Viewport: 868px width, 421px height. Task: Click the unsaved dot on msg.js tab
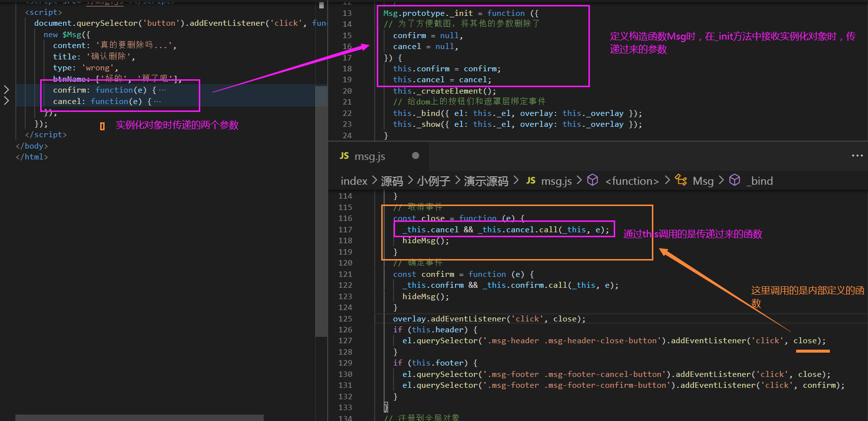[x=415, y=156]
